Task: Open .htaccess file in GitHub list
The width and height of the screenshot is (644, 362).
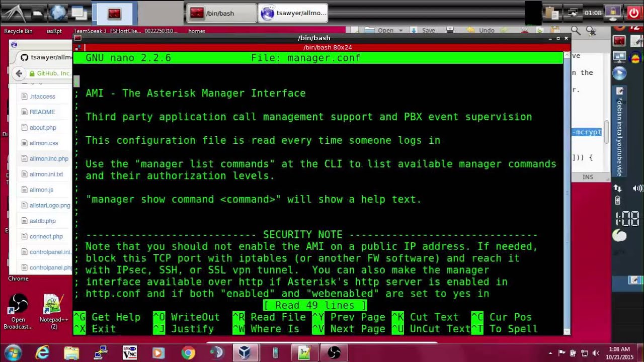Action: [x=42, y=97]
